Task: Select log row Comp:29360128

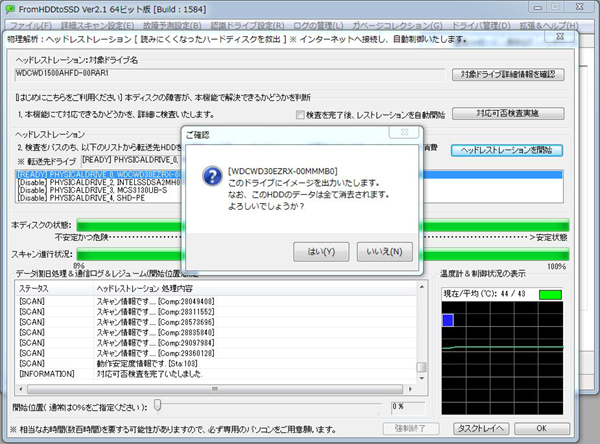Action: tap(216, 353)
